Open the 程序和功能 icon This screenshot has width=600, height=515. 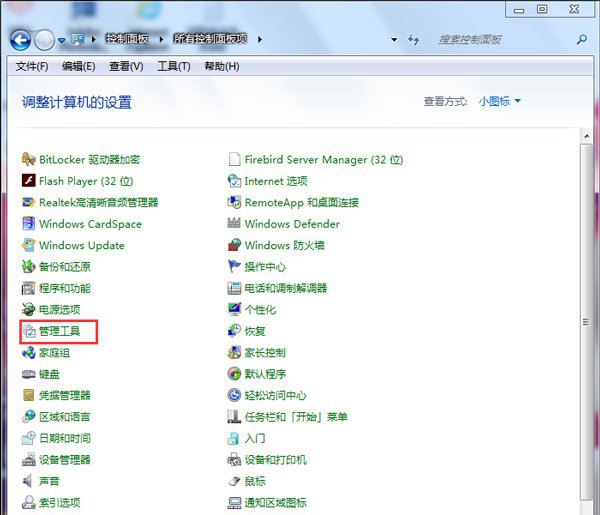click(x=29, y=288)
